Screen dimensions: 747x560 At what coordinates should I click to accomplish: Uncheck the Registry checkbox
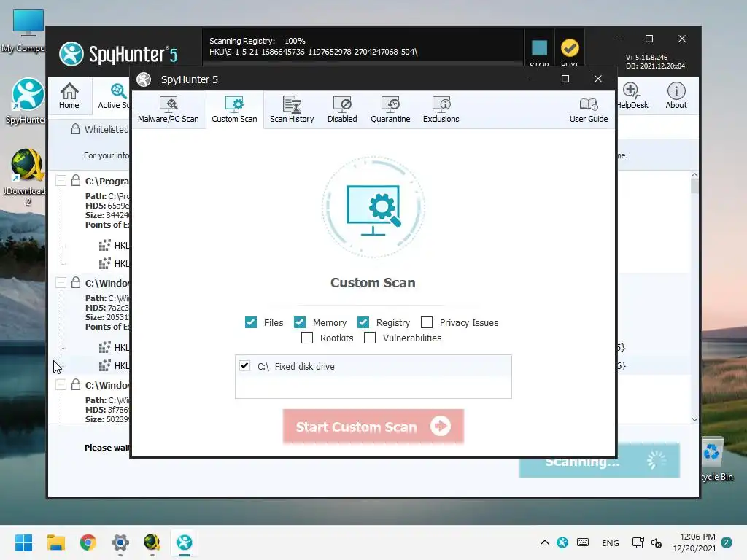click(363, 322)
